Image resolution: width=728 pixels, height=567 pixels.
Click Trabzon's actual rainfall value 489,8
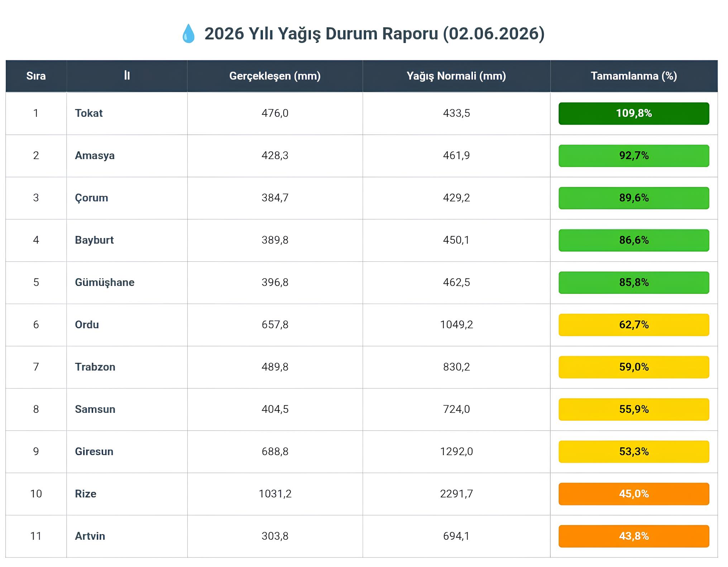tap(275, 367)
